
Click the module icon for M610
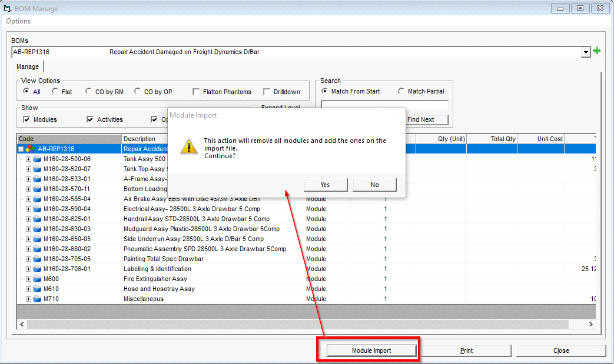(x=38, y=289)
